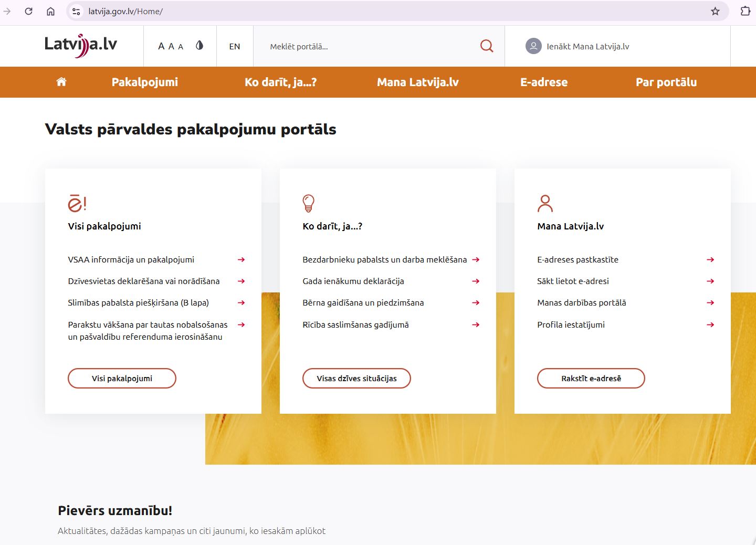This screenshot has width=756, height=545.
Task: Click the search magnifier icon
Action: [487, 46]
